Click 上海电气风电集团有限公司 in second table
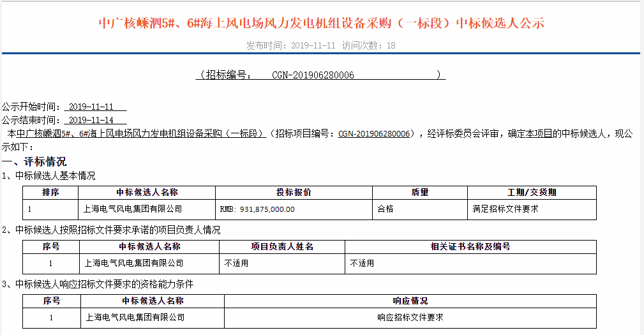This screenshot has width=644, height=335. click(134, 263)
